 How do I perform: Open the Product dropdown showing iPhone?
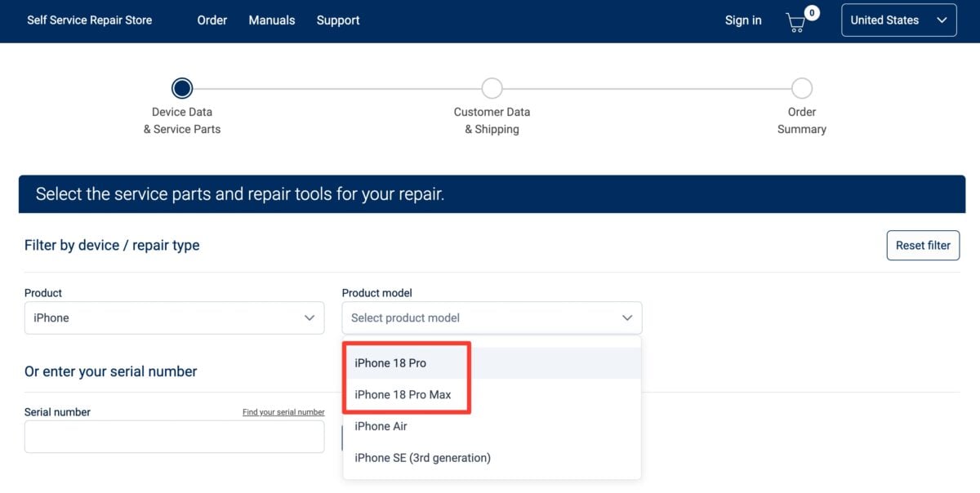tap(174, 318)
